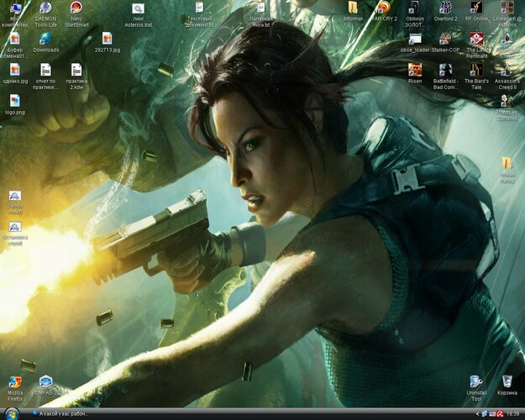
Task: Launch Oblivion ЗОЛОТ... game shortcut
Action: [414, 8]
